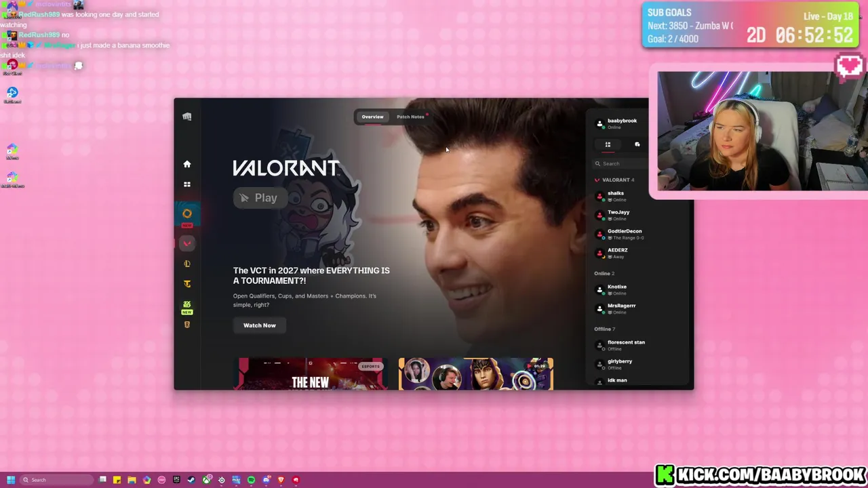Open Riot Client from taskbar
This screenshot has height=488, width=868.
[x=296, y=480]
